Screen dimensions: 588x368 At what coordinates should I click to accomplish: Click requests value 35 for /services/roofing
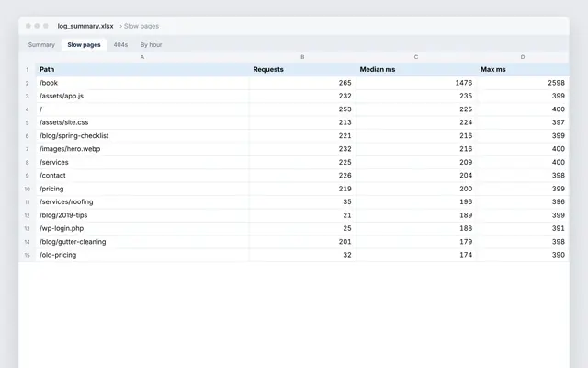coord(302,202)
